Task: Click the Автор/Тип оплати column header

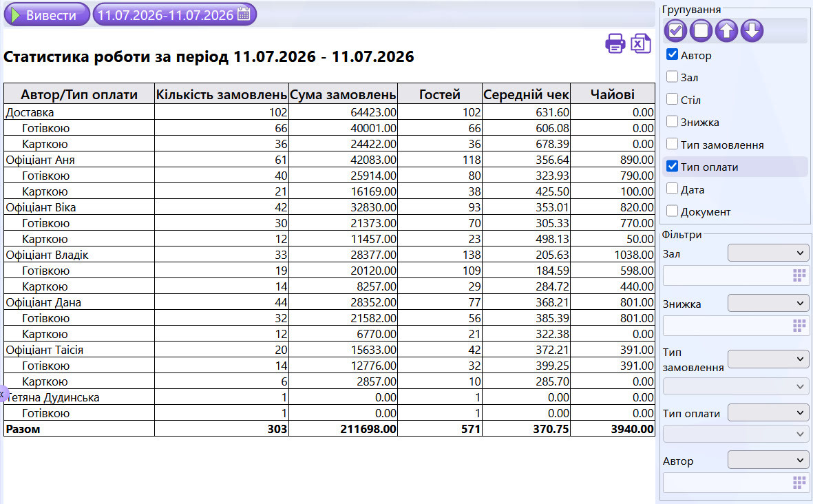Action: (79, 94)
